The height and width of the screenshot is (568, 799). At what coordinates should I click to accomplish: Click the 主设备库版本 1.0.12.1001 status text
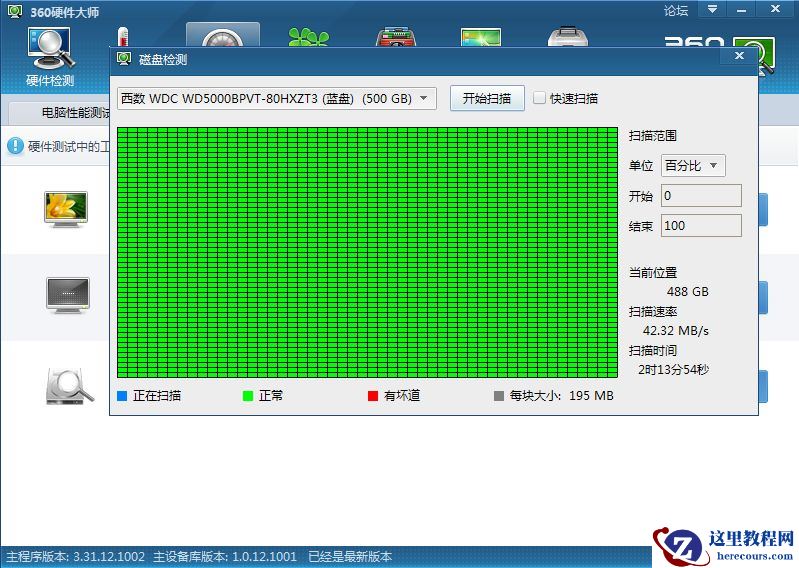click(x=225, y=556)
